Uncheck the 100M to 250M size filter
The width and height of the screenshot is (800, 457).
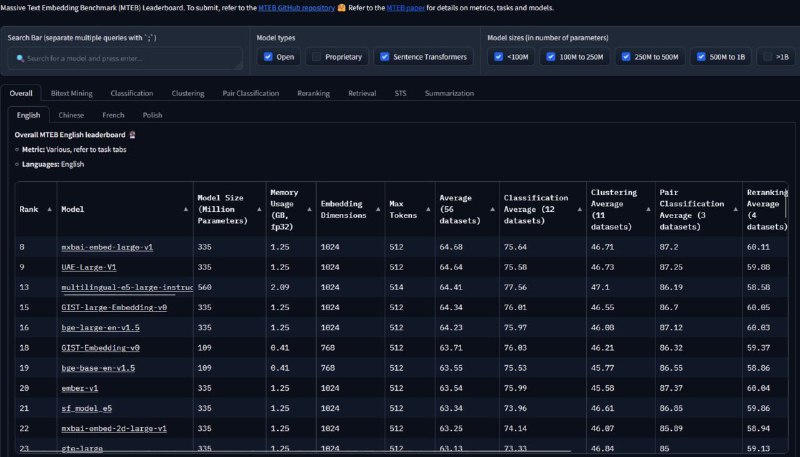[x=551, y=57]
